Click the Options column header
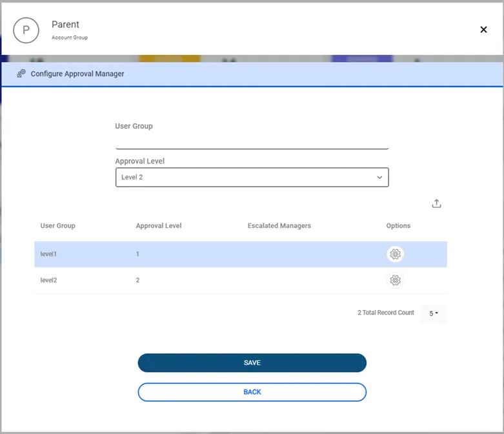504x434 pixels. (398, 226)
